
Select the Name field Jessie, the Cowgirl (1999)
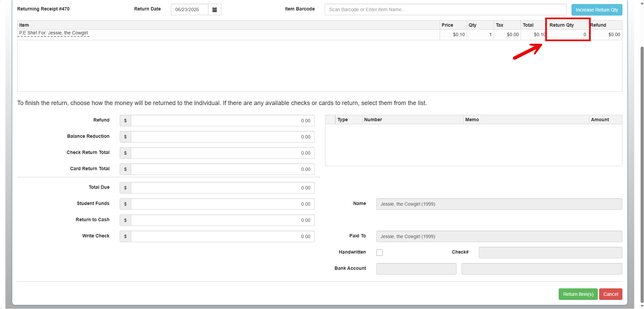pos(499,204)
